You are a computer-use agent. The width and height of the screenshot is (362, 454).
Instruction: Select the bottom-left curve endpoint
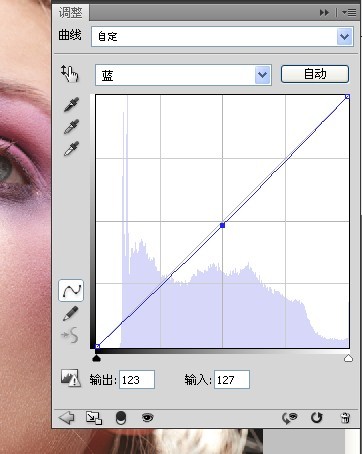tap(97, 346)
